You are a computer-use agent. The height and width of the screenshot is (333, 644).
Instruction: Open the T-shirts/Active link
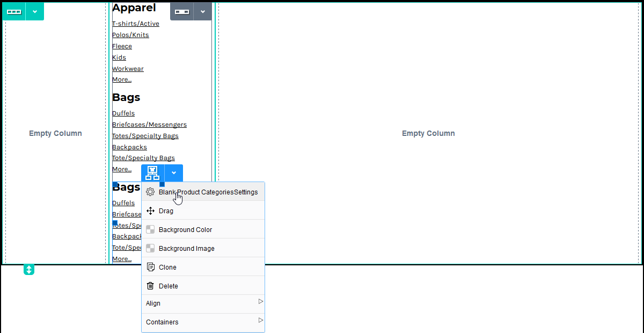point(135,24)
